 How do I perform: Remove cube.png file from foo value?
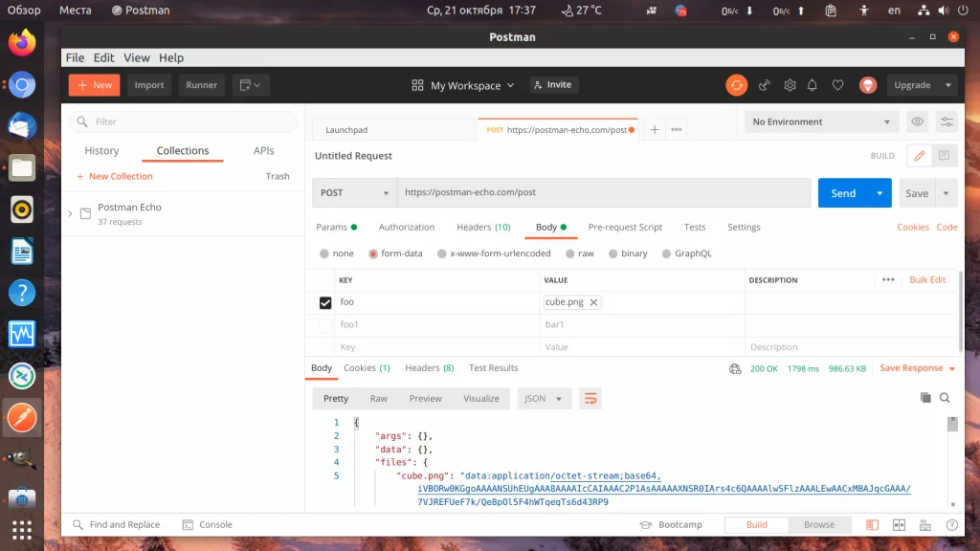coord(593,302)
